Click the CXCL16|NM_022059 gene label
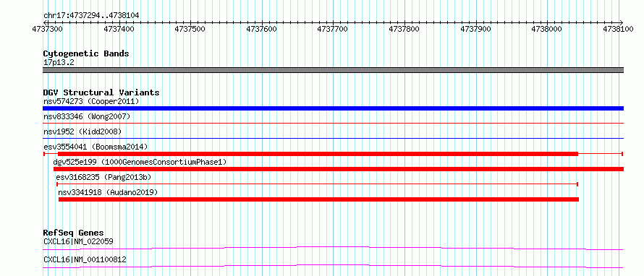Screen dimensions: 644x276 [78, 241]
